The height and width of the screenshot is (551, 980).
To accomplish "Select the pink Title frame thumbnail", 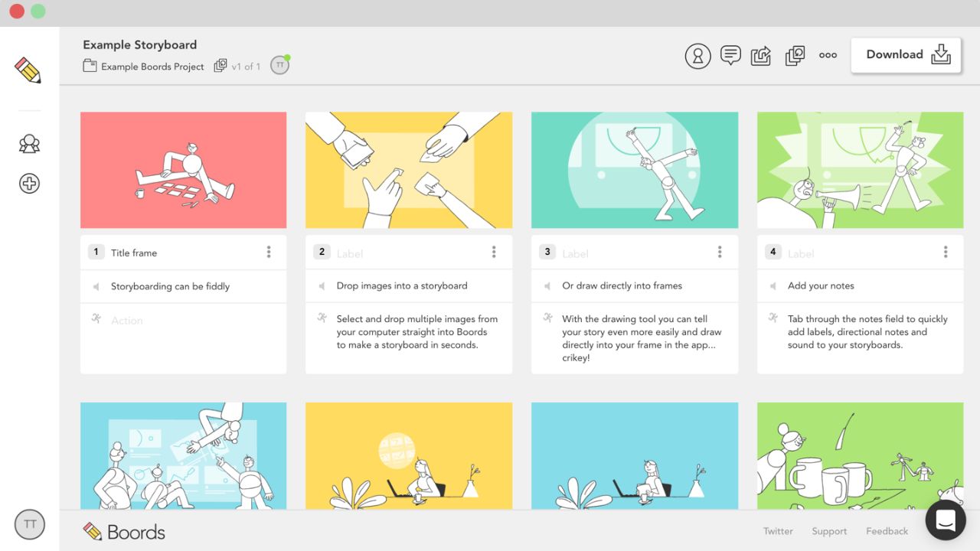I will click(x=183, y=170).
